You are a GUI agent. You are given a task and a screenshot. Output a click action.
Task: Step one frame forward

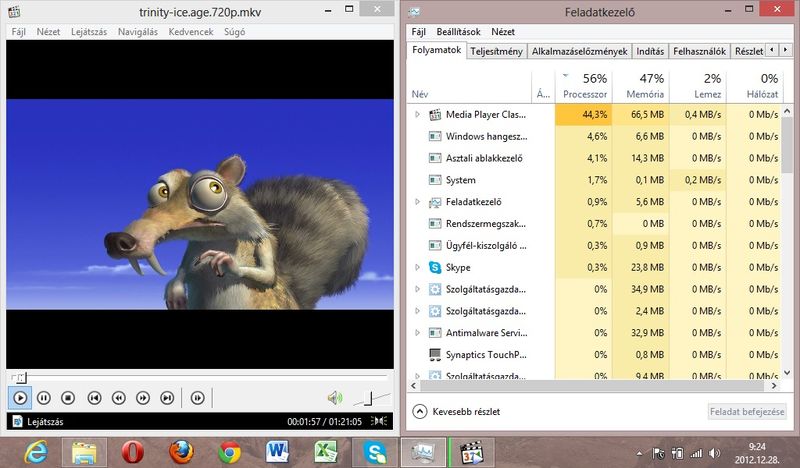pyautogui.click(x=197, y=398)
